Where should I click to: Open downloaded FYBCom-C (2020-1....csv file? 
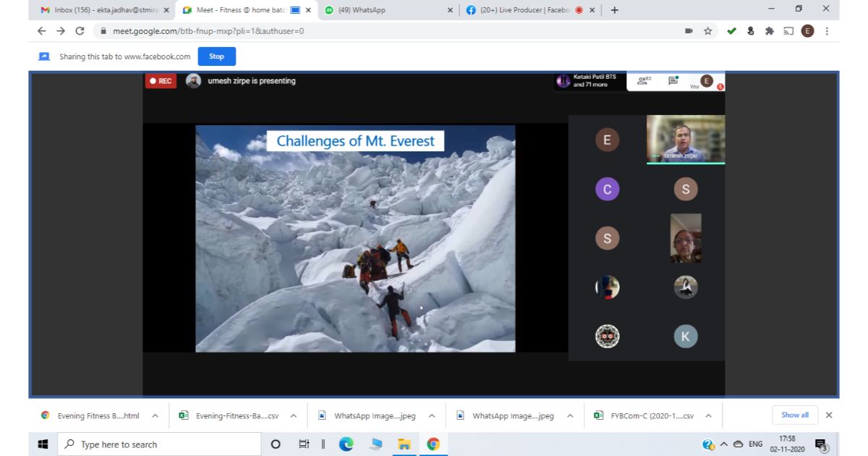(644, 415)
